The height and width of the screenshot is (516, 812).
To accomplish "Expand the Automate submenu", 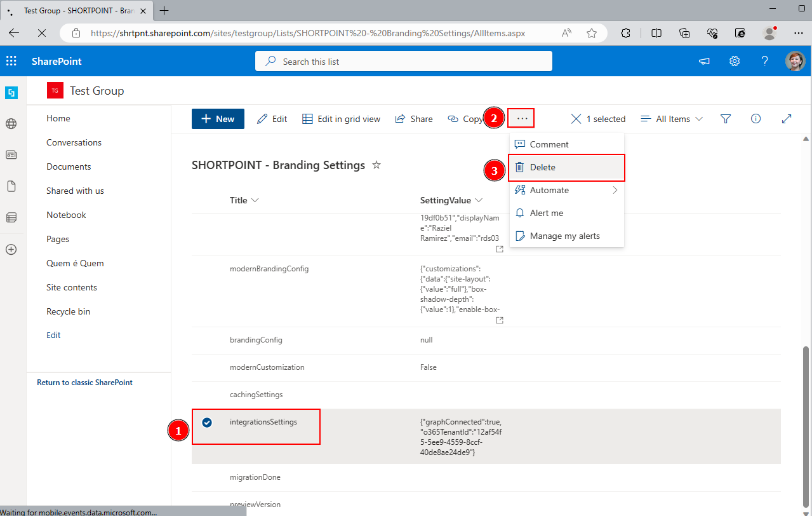I will click(x=567, y=190).
